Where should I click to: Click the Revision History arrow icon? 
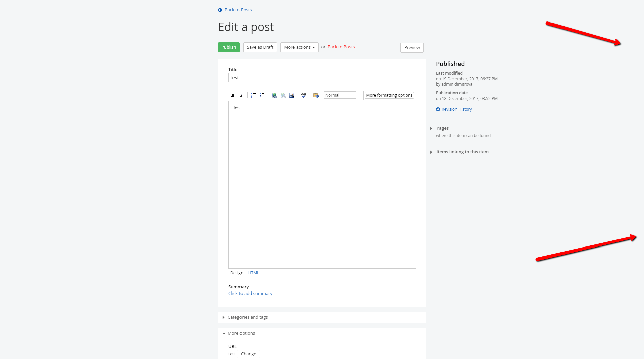click(438, 109)
